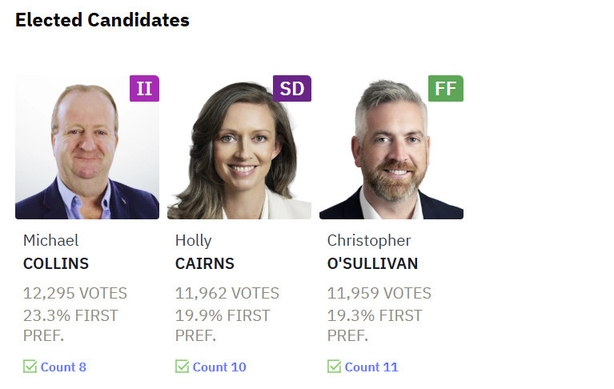Click the green check icon beside Count 10
Screen dimensions: 614x389
click(x=182, y=367)
